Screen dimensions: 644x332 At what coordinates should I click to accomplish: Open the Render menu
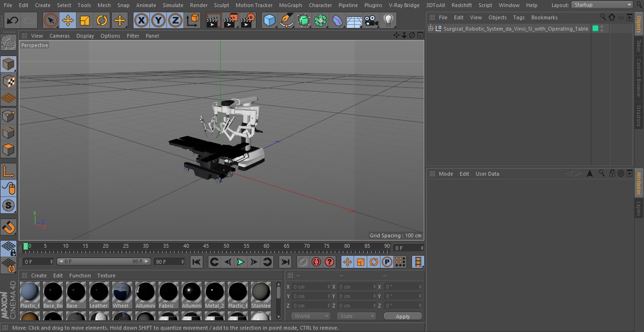click(x=198, y=5)
